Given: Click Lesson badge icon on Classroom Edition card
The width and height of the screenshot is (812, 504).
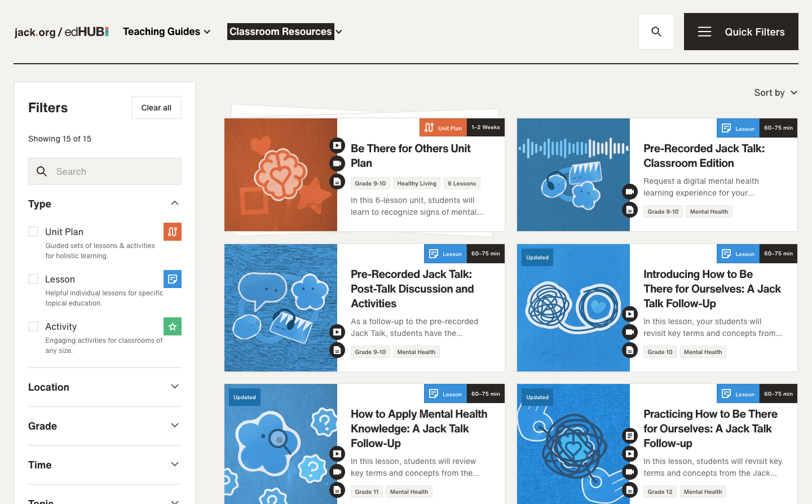Looking at the screenshot, I should point(726,128).
